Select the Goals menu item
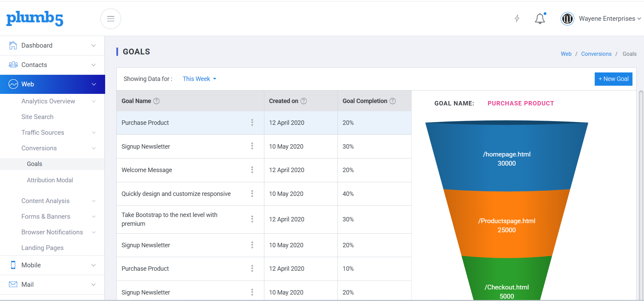 pos(52,164)
